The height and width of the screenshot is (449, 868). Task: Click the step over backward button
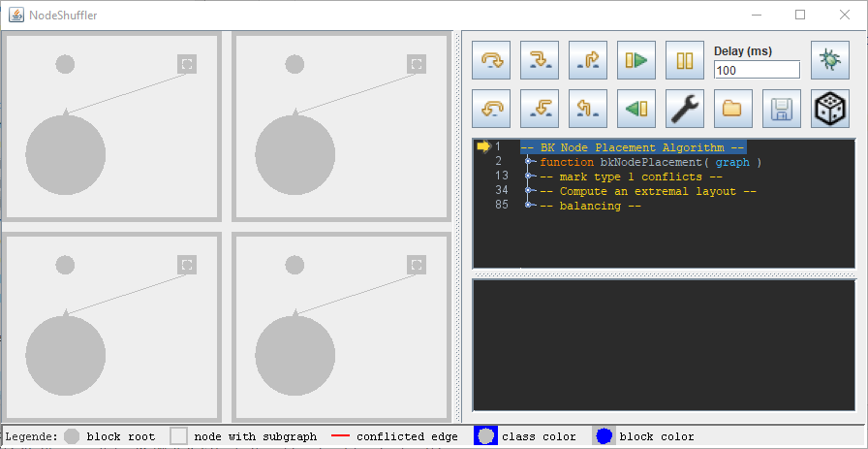coord(491,109)
